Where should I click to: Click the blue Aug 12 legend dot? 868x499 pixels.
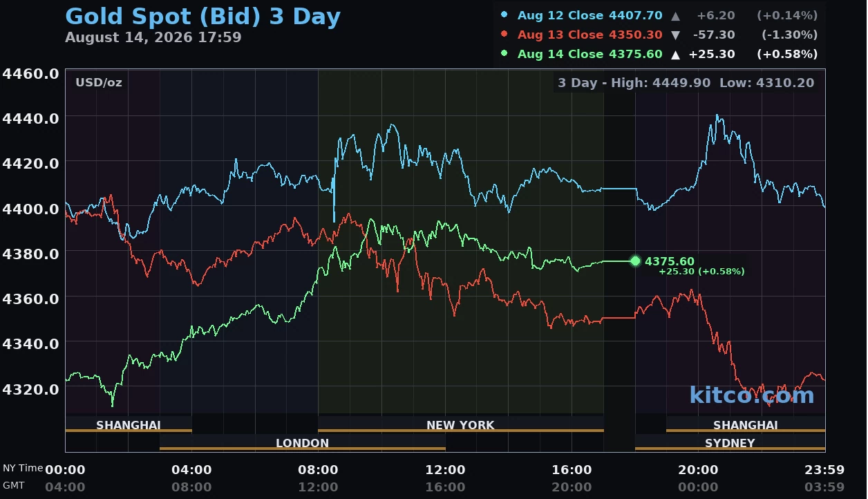(504, 15)
